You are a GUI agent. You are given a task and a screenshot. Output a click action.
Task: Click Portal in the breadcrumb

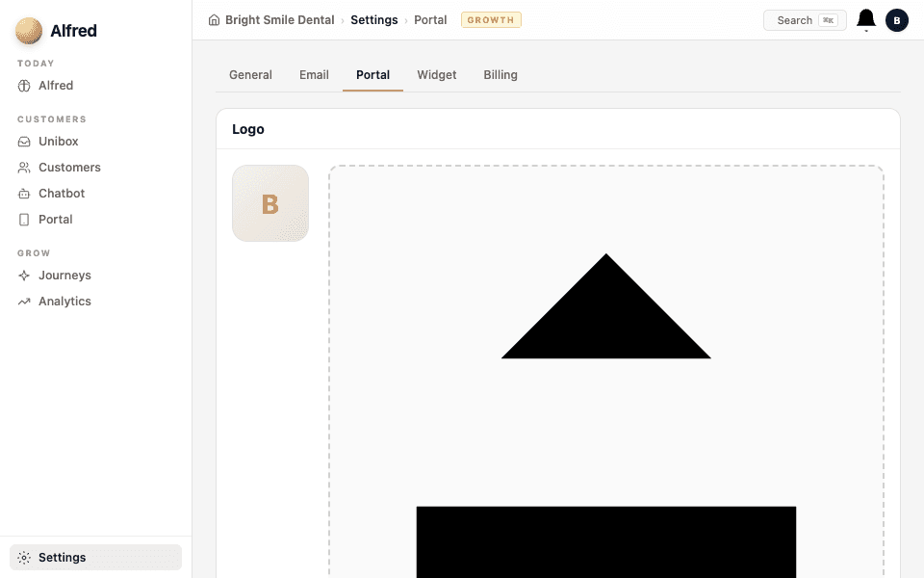[430, 20]
